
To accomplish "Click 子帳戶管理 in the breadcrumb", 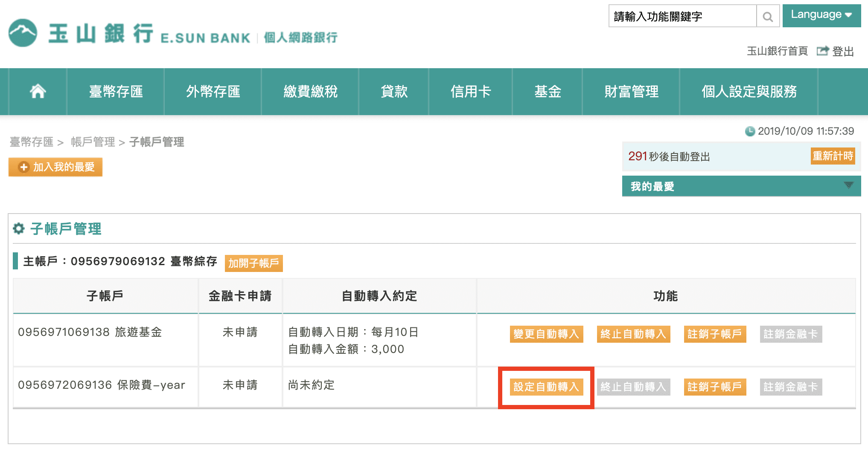I will click(157, 142).
